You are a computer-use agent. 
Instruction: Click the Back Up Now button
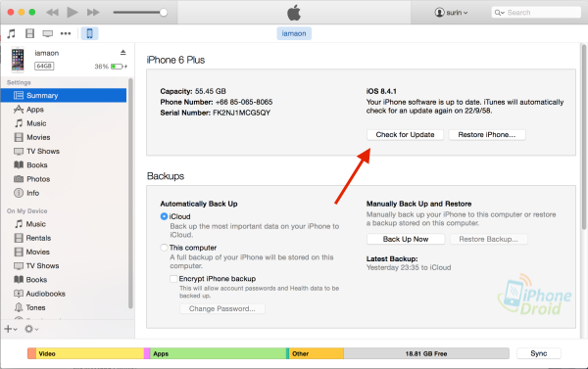click(x=406, y=239)
